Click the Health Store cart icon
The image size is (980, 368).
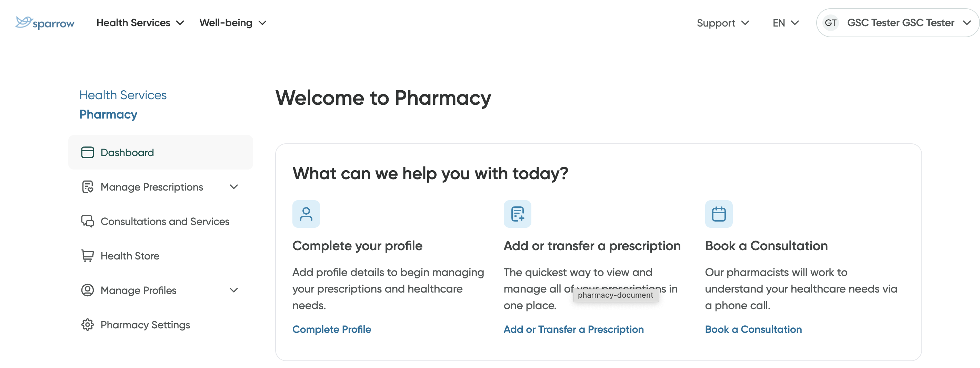click(88, 255)
